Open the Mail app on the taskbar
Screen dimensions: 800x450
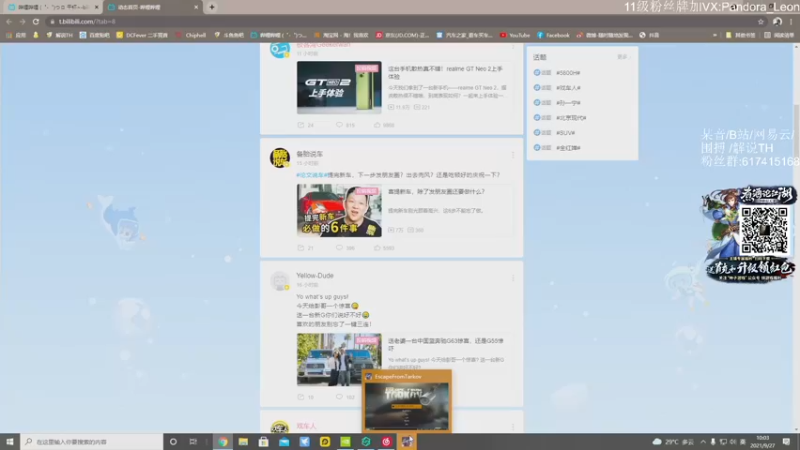[x=284, y=442]
